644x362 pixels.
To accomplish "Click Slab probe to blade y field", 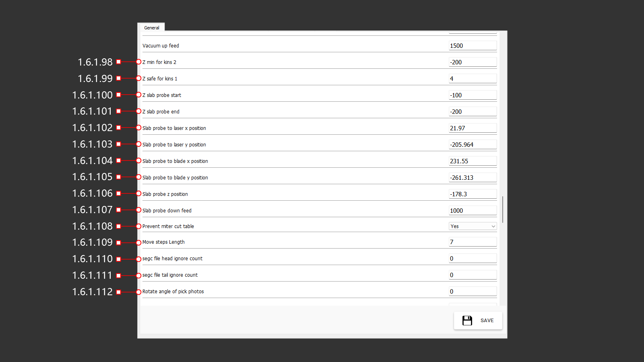I will (473, 178).
